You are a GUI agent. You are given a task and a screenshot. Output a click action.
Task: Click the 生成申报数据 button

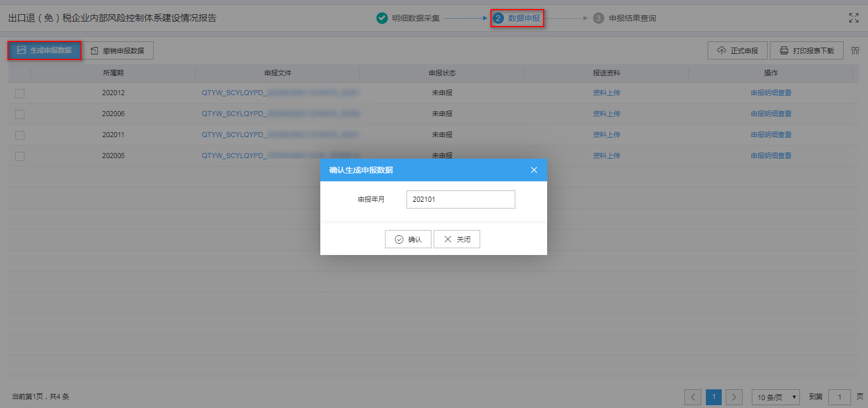pos(44,50)
